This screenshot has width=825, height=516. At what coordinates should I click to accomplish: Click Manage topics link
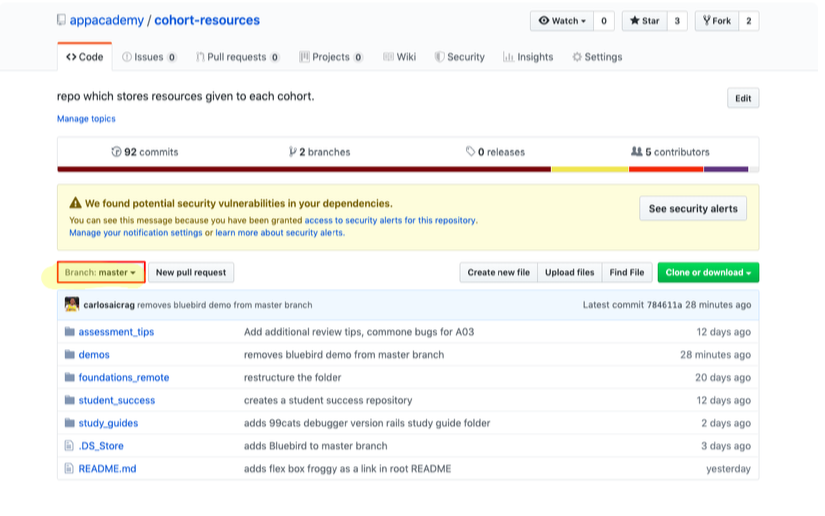86,119
